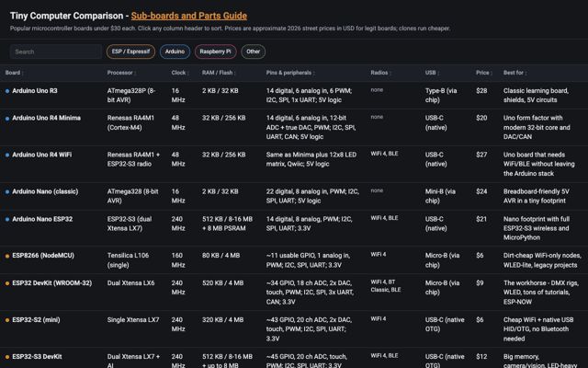Sort table by Price column header

point(484,73)
